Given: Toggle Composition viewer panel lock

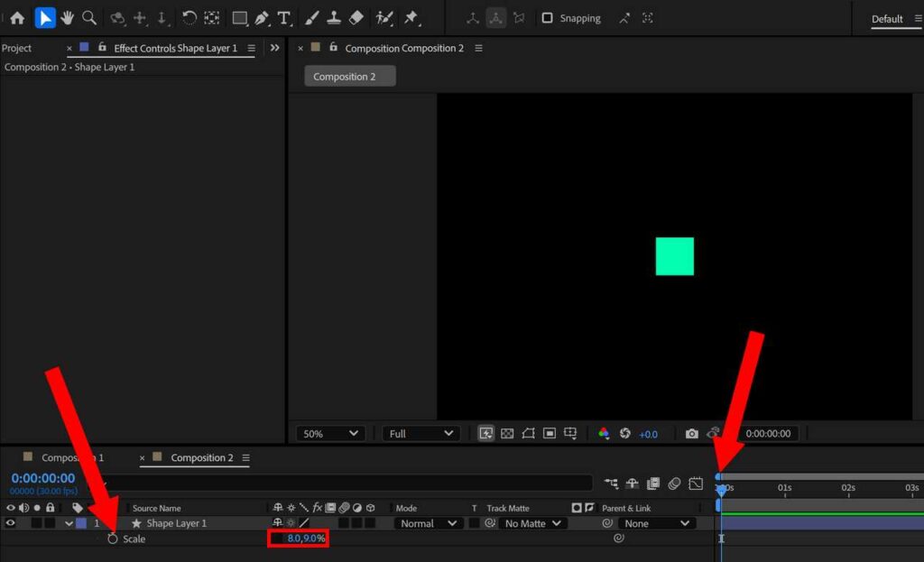Looking at the screenshot, I should pyautogui.click(x=333, y=47).
